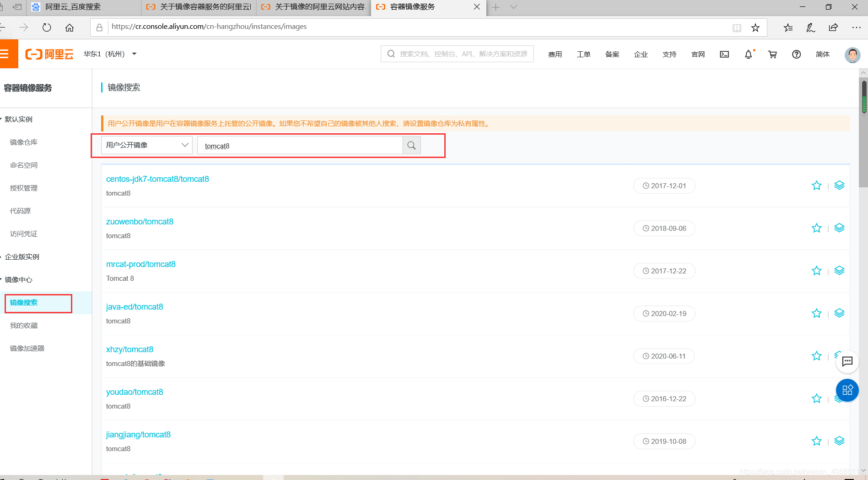The image size is (868, 480).
Task: Open the youdao/tomcat8 image link
Action: tap(135, 392)
